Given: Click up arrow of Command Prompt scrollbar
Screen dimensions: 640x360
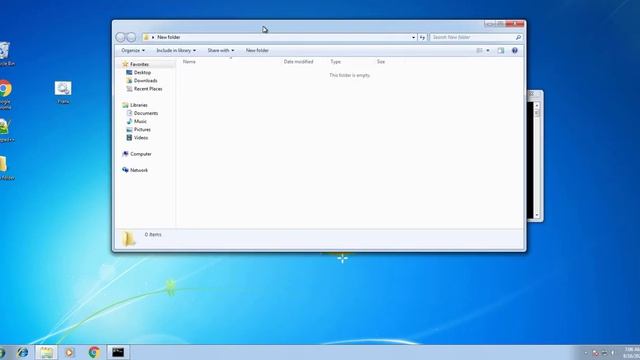Looking at the screenshot, I should [537, 105].
